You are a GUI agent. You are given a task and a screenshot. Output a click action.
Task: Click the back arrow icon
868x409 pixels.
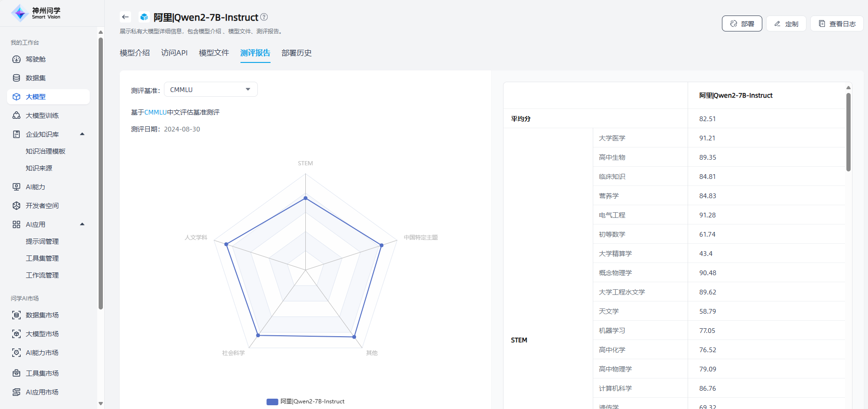(125, 17)
